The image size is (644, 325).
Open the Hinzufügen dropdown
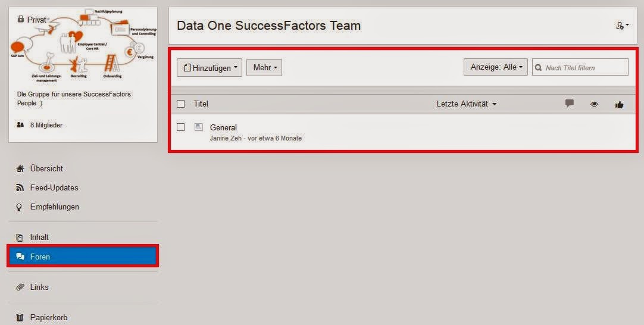[210, 68]
